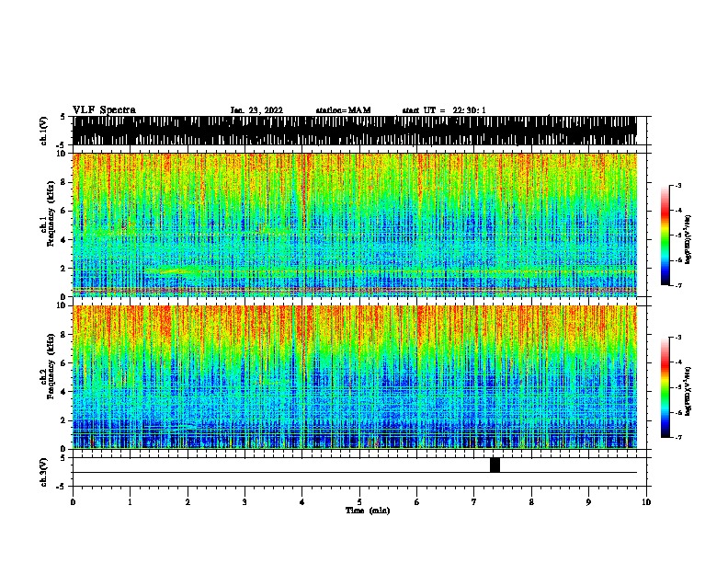Click the time axis tick label 10

coord(646,502)
